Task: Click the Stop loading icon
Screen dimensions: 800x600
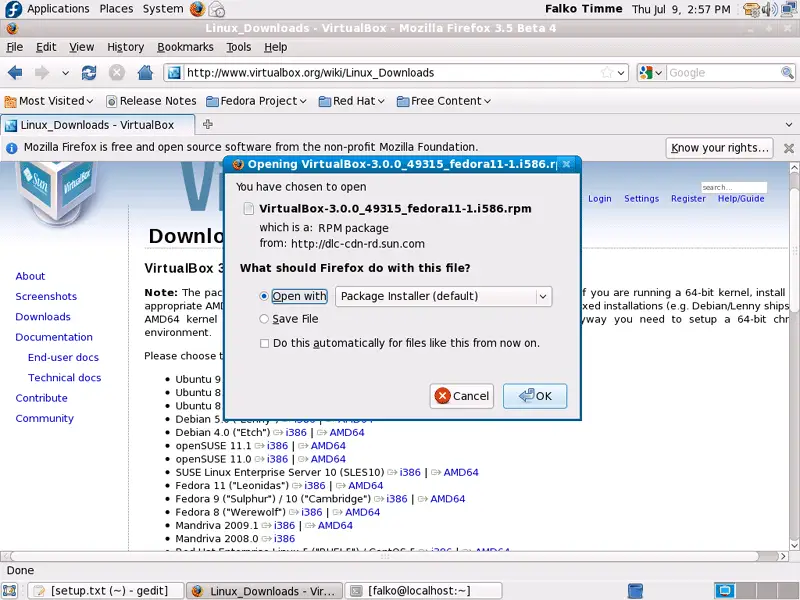Action: tap(117, 73)
